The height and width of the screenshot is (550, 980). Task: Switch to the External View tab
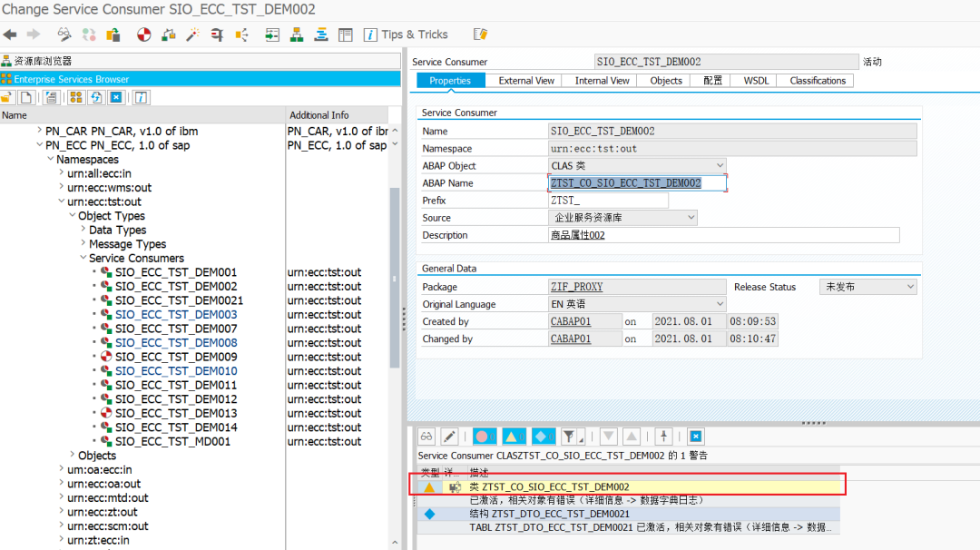point(526,81)
